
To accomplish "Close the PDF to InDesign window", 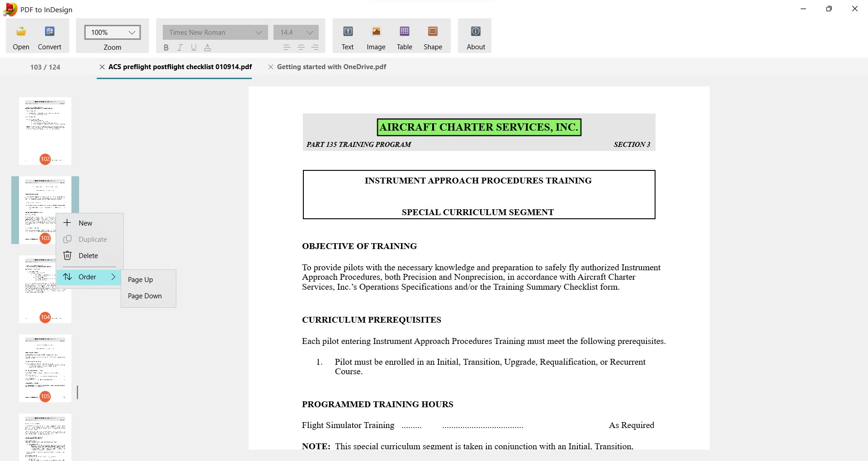I will (x=855, y=9).
